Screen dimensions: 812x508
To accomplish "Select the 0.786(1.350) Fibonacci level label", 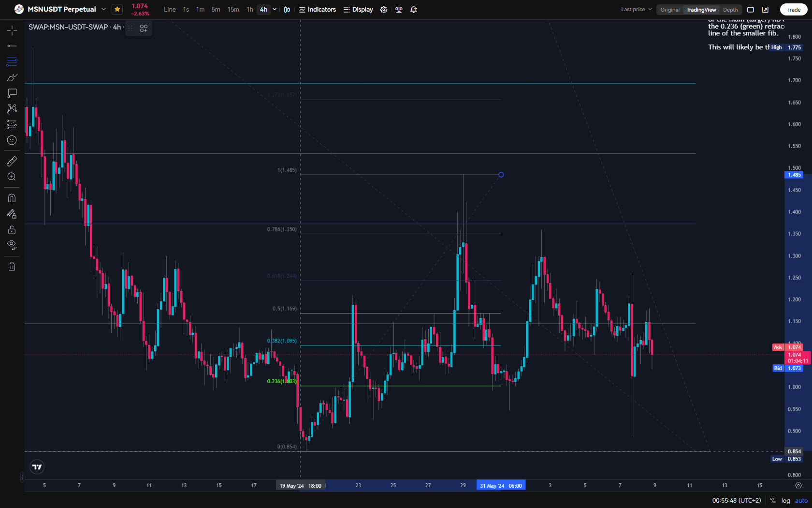I will 282,229.
